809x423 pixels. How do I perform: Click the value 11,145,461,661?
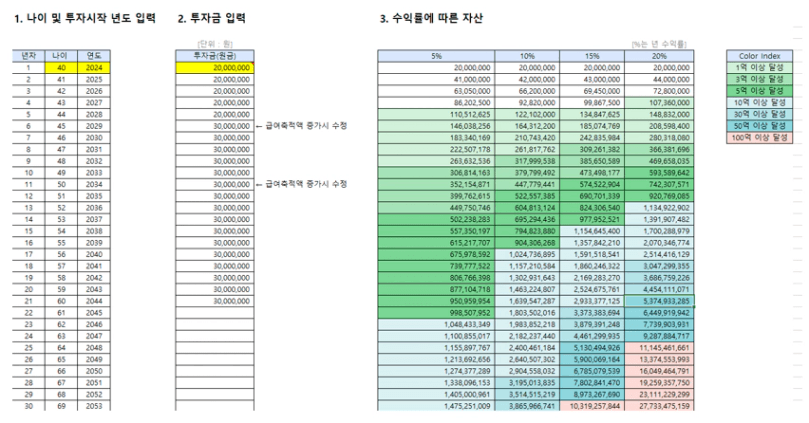pos(659,348)
